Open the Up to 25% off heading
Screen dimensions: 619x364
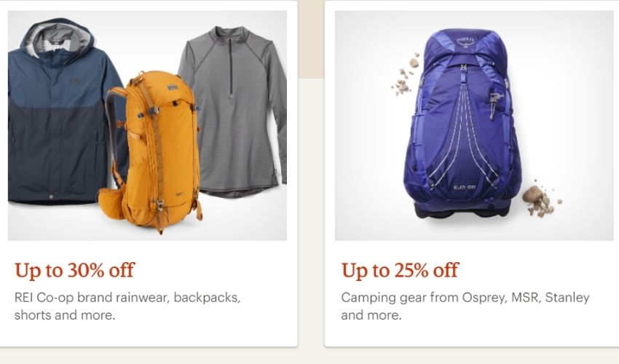click(x=400, y=271)
